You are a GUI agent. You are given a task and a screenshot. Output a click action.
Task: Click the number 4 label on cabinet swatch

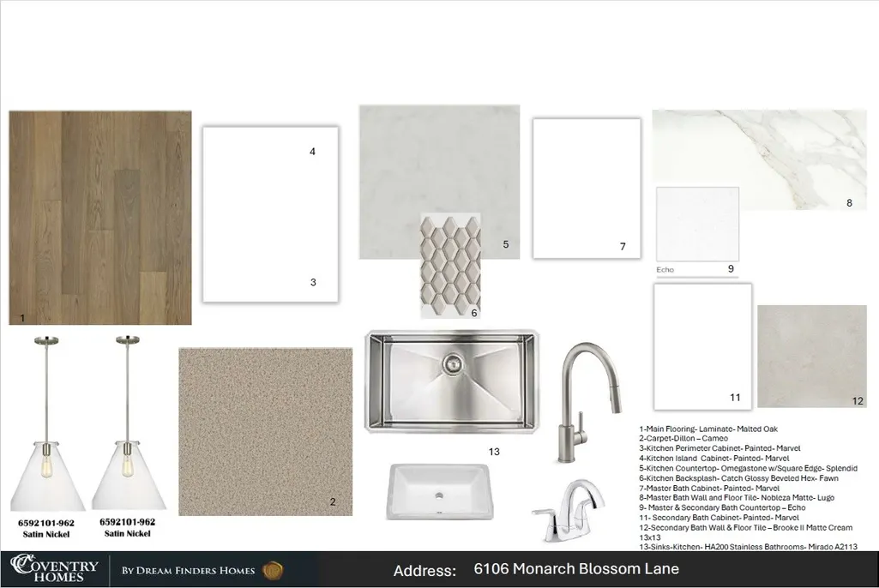point(312,152)
